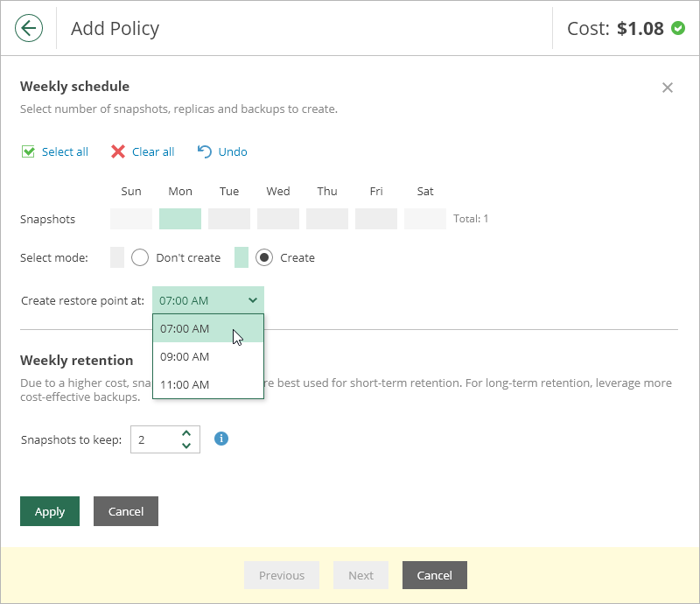
Task: Click the Mon column header
Action: [180, 191]
